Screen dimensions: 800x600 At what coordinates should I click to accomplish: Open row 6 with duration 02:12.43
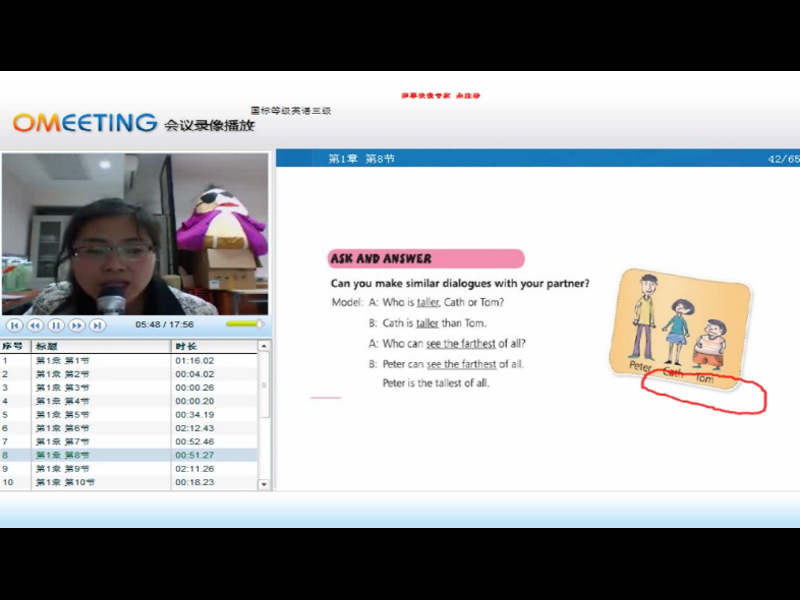pos(130,428)
